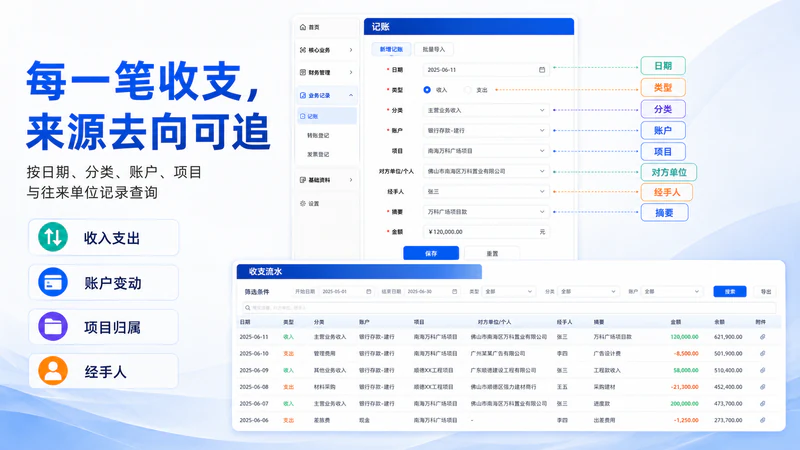800x450 pixels.
Task: Collapse the 业务记录 menu chevron
Action: pyautogui.click(x=351, y=95)
